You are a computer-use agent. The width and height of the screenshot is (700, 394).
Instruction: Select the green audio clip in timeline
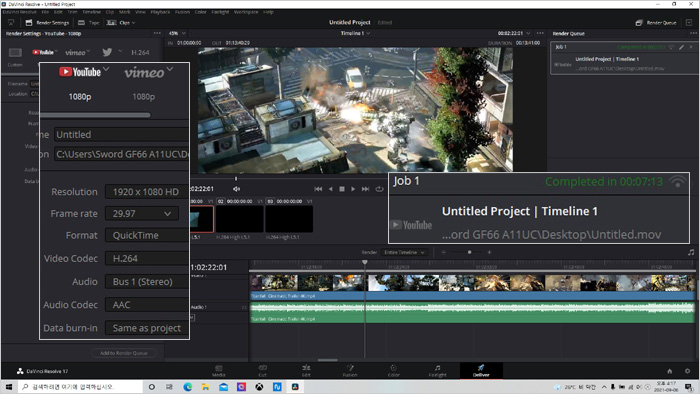point(472,312)
